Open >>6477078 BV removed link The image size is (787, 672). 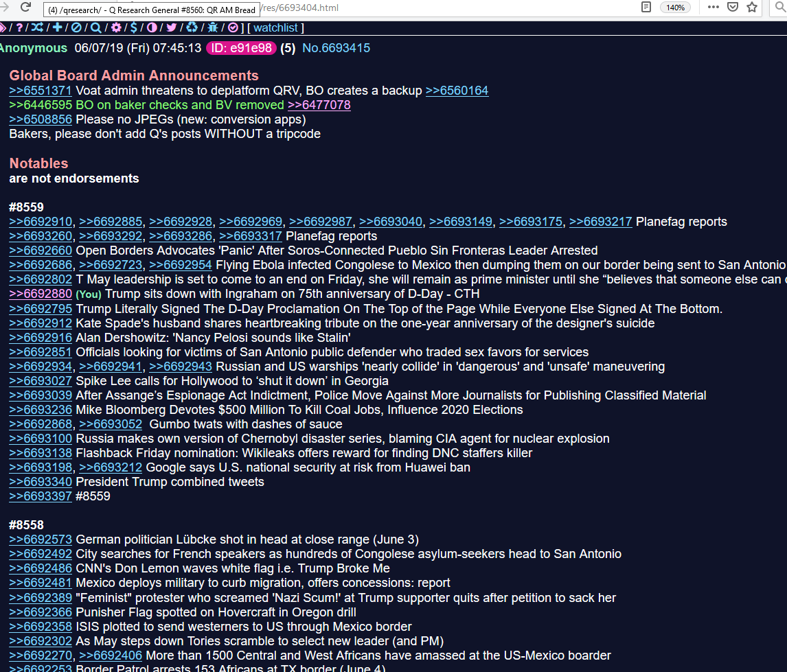319,105
